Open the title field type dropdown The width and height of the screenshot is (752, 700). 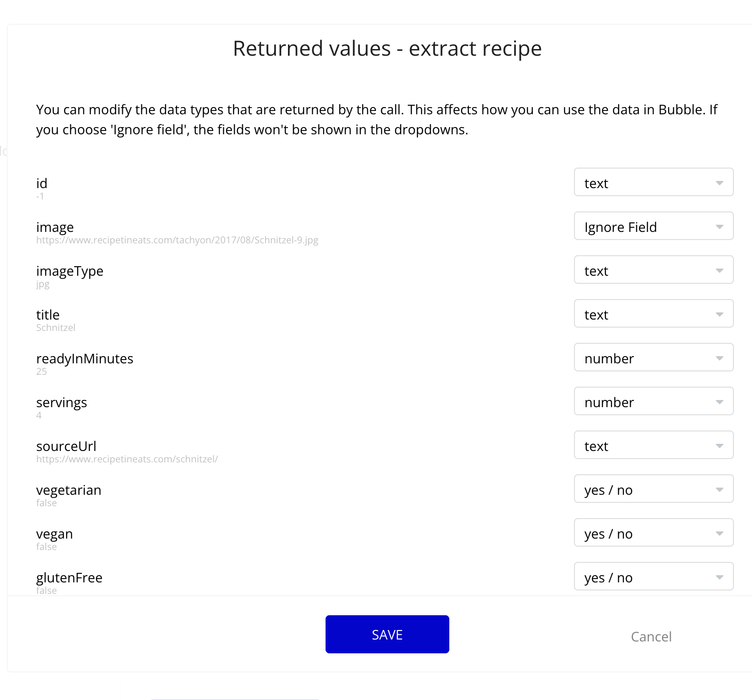(653, 313)
